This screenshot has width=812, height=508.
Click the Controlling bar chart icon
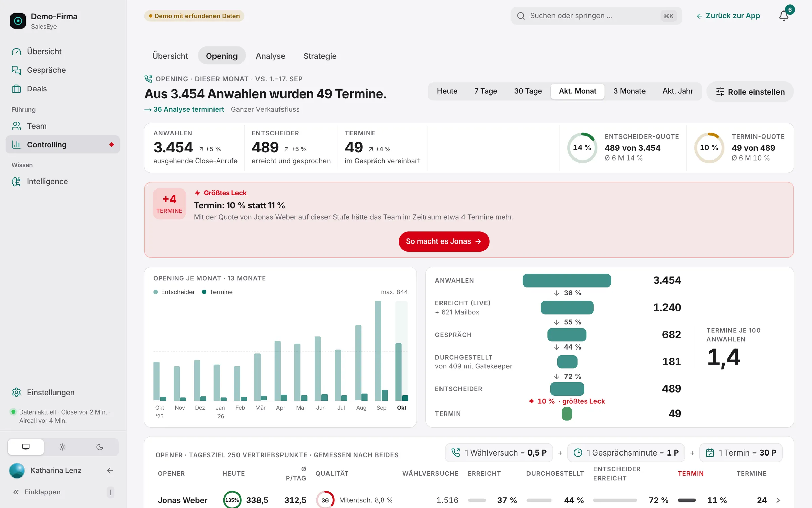(x=16, y=145)
